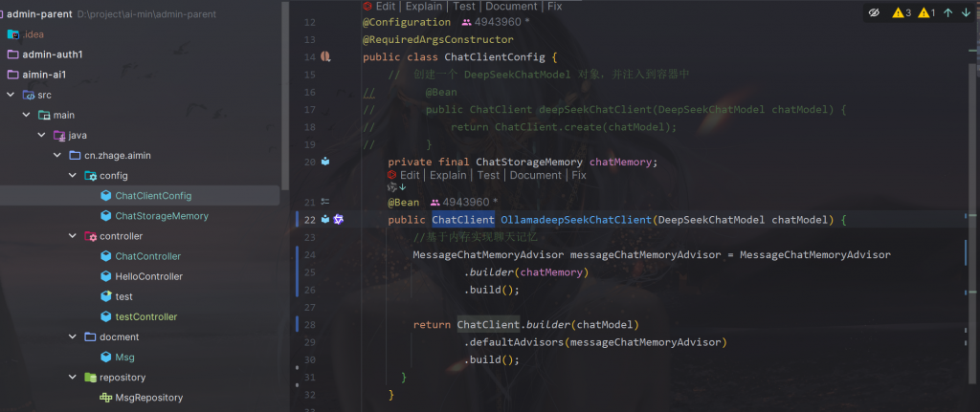This screenshot has width=980, height=412.
Task: Open the ChatController class file
Action: (147, 256)
